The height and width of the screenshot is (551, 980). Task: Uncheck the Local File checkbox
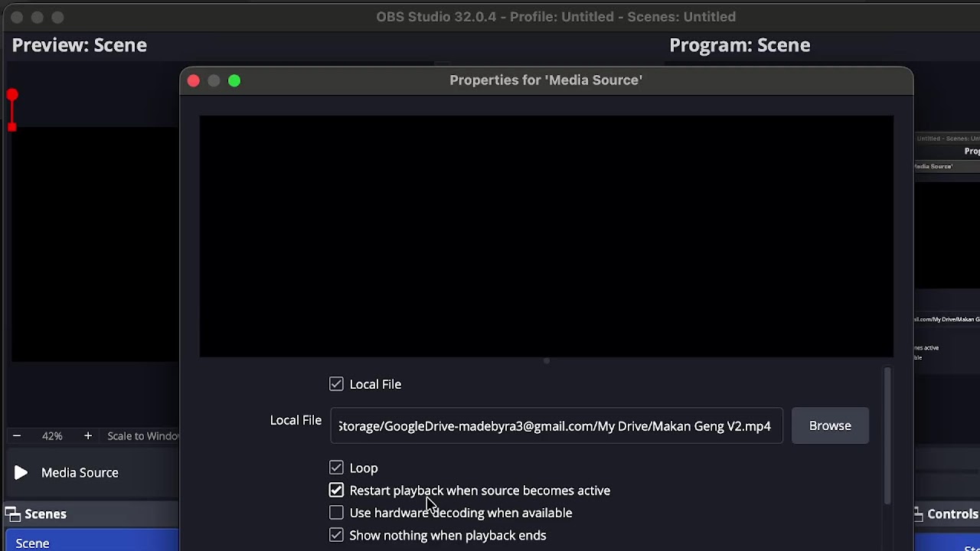tap(336, 384)
